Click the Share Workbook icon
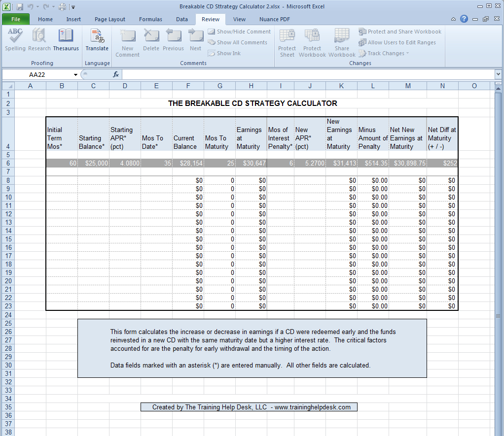This screenshot has height=436, width=504. click(x=342, y=43)
